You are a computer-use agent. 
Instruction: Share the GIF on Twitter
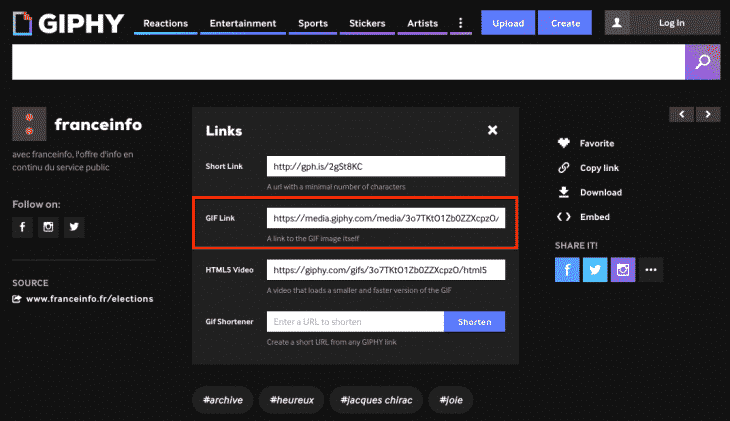pos(595,269)
